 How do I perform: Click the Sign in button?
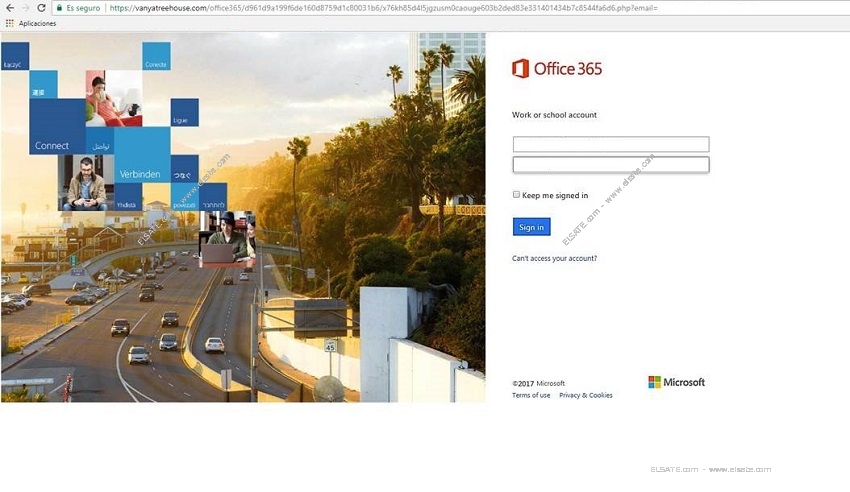click(x=531, y=227)
